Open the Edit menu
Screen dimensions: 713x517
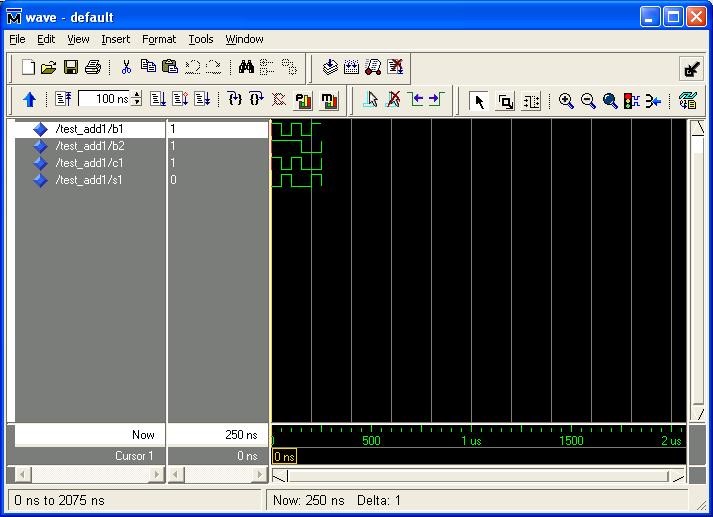click(46, 39)
